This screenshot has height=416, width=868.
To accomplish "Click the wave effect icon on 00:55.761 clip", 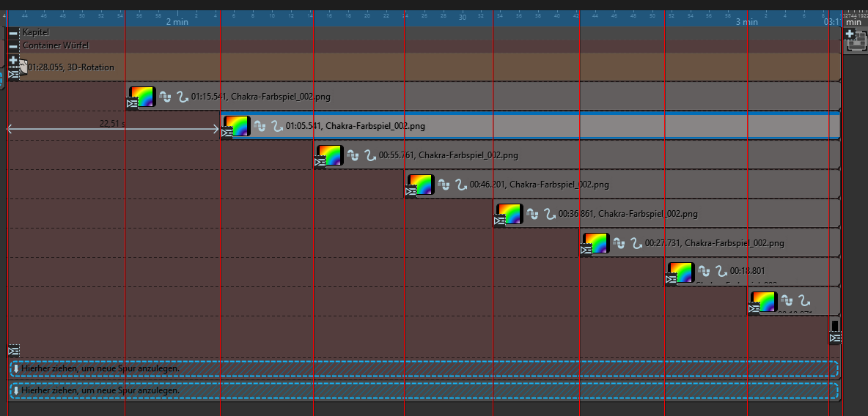I will pos(353,155).
